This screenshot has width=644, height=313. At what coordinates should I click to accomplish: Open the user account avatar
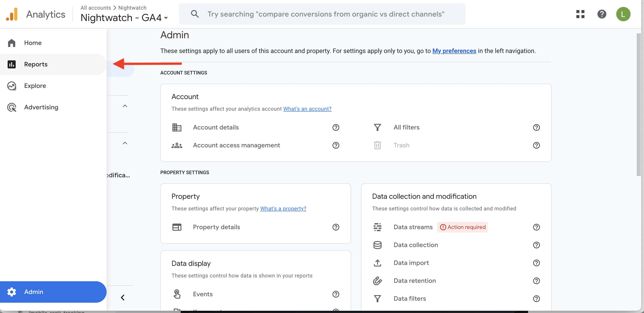click(x=623, y=14)
